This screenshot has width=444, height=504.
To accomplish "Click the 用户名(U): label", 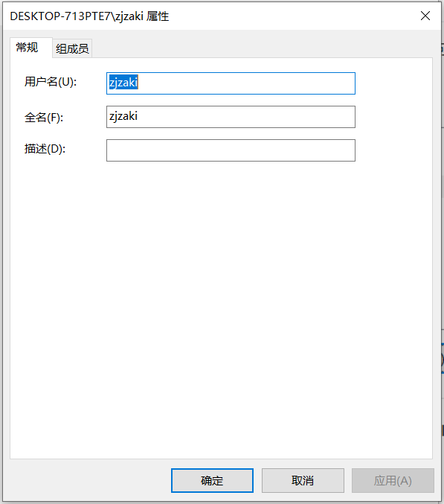I will click(x=51, y=82).
